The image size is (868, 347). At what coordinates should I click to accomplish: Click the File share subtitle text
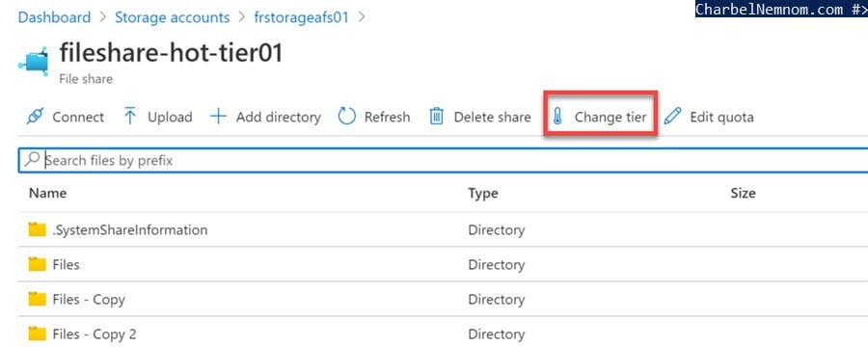pyautogui.click(x=86, y=79)
